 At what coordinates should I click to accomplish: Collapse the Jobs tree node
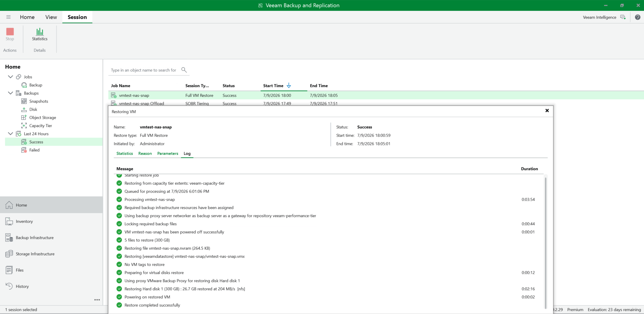10,77
